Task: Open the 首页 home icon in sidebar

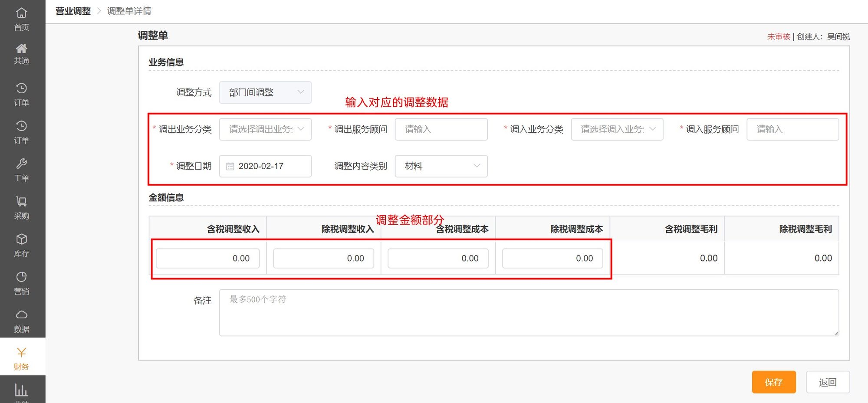Action: (x=22, y=13)
